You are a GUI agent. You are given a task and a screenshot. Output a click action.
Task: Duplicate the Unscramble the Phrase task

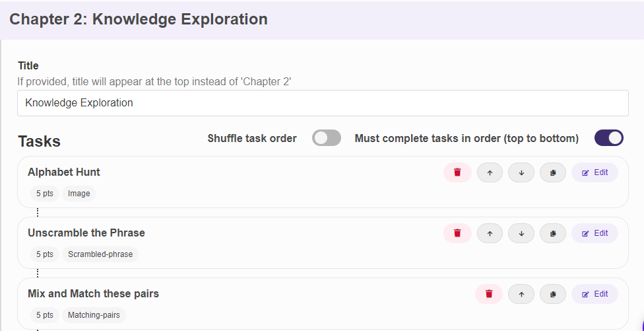click(x=553, y=233)
